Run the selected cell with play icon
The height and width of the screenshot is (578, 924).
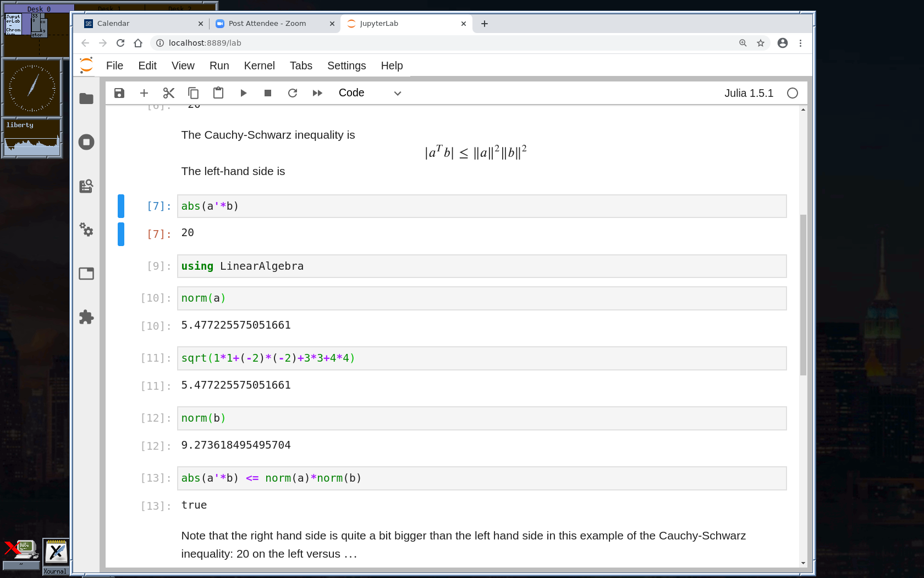(x=243, y=93)
